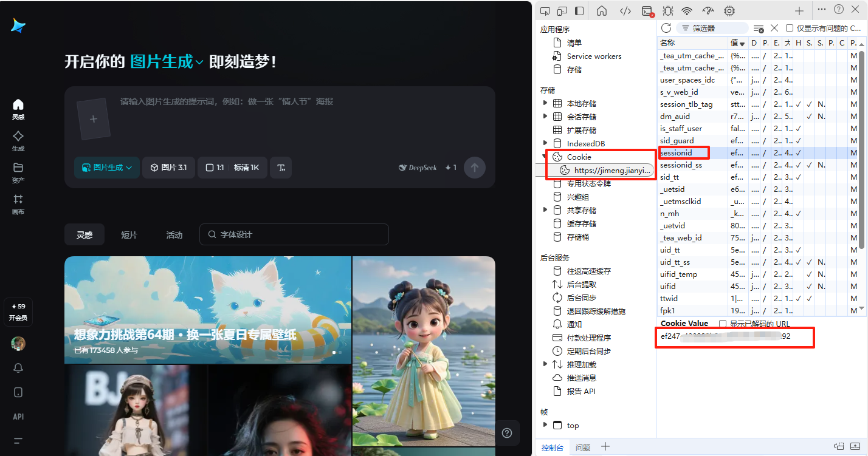Select the sessionid_ss cookie row
This screenshot has height=456, width=868.
pyautogui.click(x=759, y=165)
